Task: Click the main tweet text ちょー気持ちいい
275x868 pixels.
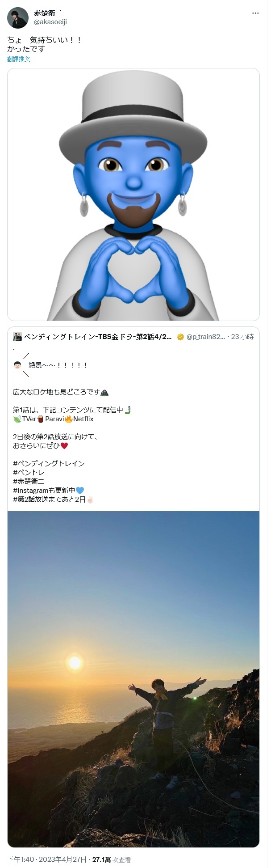Action: pyautogui.click(x=45, y=40)
